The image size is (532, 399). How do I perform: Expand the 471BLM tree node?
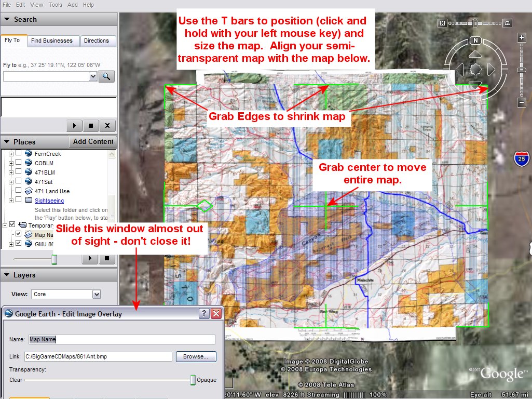(x=11, y=172)
